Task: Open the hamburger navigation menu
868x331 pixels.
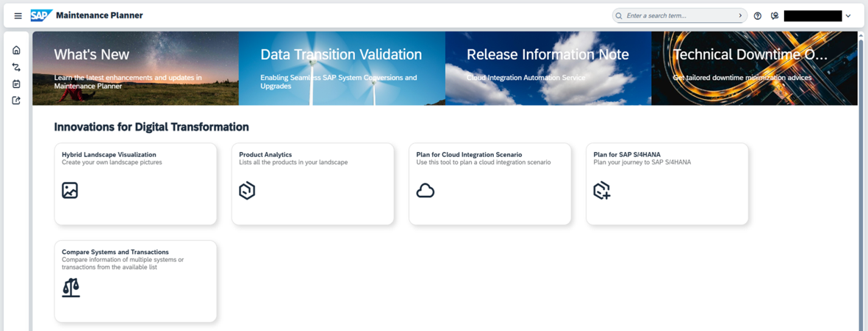Action: (18, 15)
